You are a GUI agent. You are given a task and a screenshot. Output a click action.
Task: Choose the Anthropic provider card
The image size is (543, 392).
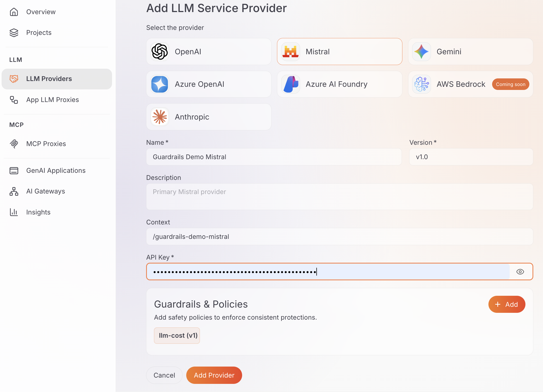point(209,117)
